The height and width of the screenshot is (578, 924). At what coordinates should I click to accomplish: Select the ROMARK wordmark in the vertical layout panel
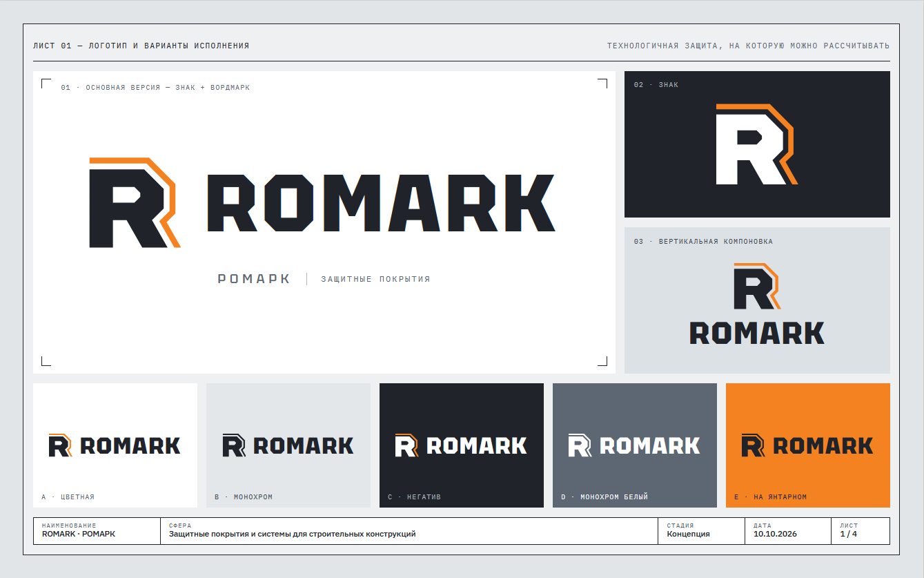(757, 333)
